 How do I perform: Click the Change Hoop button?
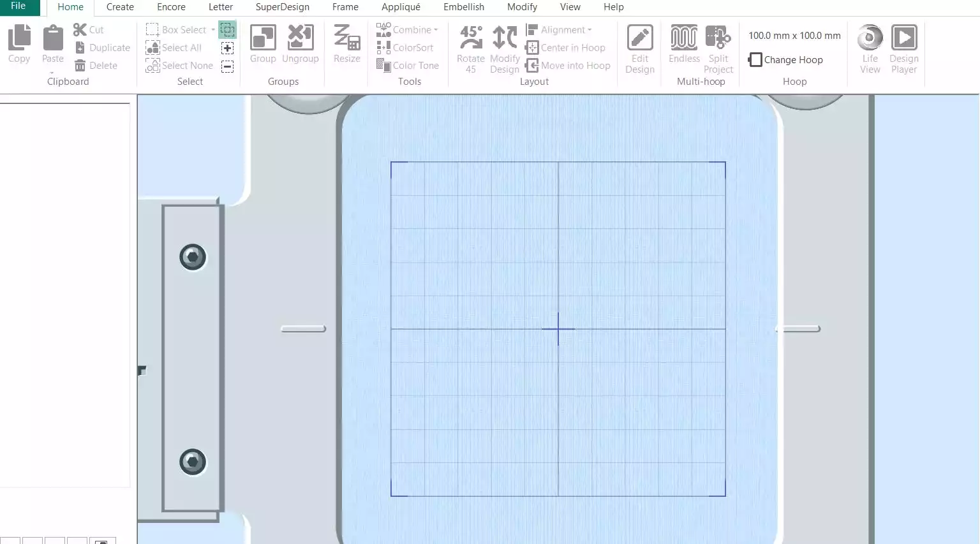(x=786, y=60)
